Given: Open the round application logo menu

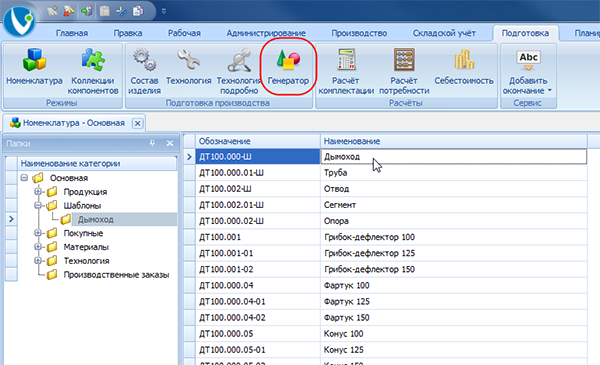Looking at the screenshot, I should point(19,20).
